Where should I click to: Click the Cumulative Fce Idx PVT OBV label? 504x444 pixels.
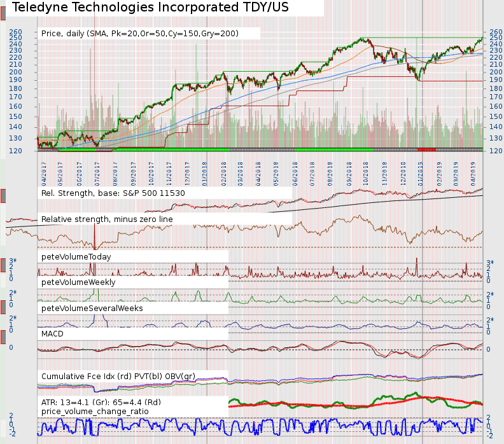pyautogui.click(x=118, y=376)
